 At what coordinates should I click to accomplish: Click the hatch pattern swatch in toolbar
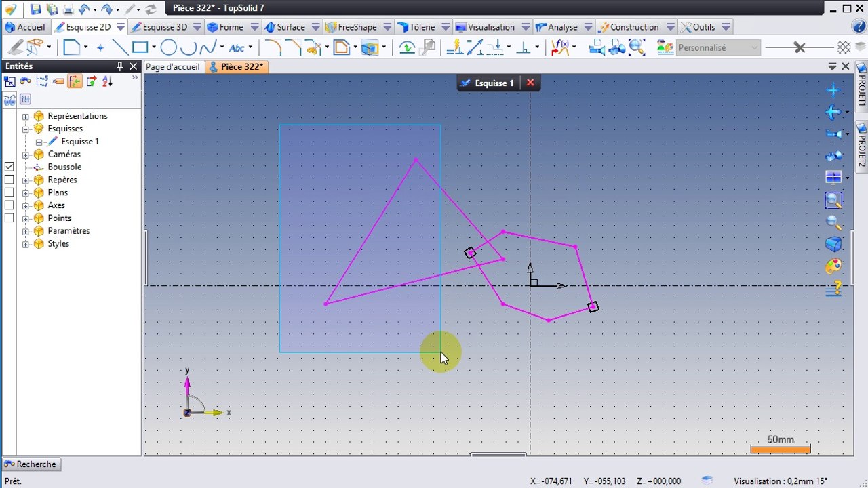click(844, 47)
